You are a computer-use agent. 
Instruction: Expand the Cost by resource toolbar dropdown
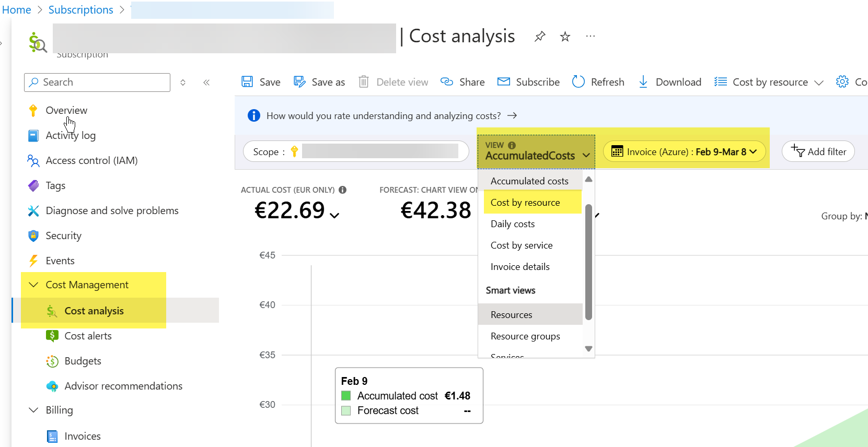click(819, 83)
